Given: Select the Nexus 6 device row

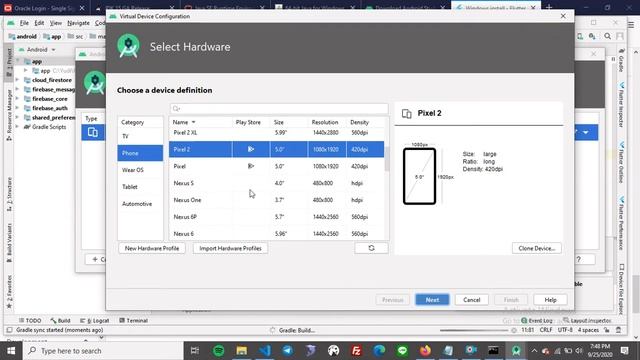Looking at the screenshot, I should point(277,233).
